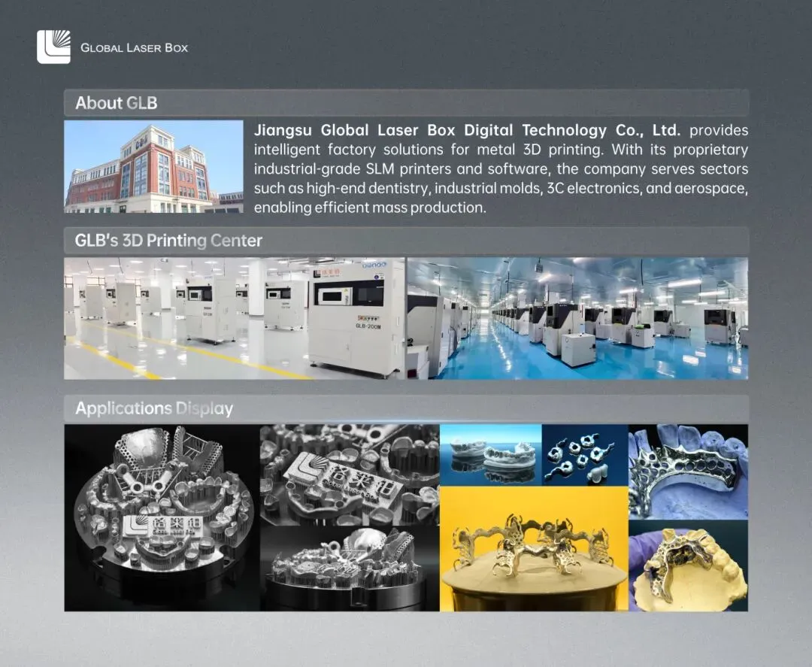The height and width of the screenshot is (667, 812).
Task: Select the 'About GLB' section header
Action: pos(406,102)
